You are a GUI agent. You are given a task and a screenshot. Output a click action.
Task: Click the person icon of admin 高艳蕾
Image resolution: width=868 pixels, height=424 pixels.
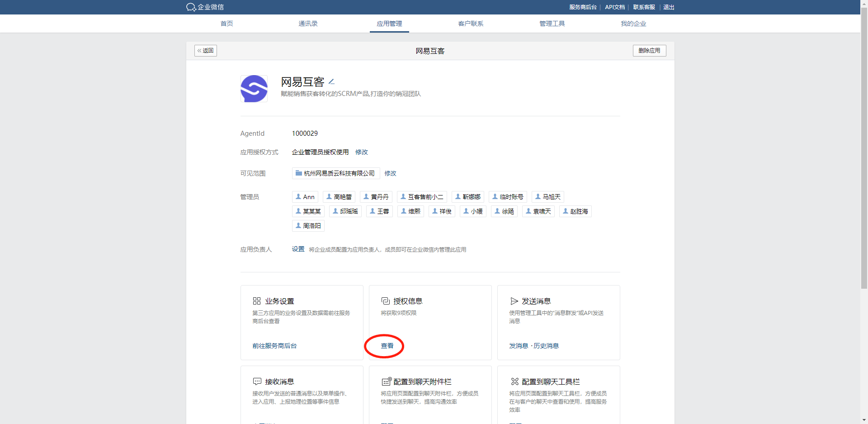click(329, 197)
